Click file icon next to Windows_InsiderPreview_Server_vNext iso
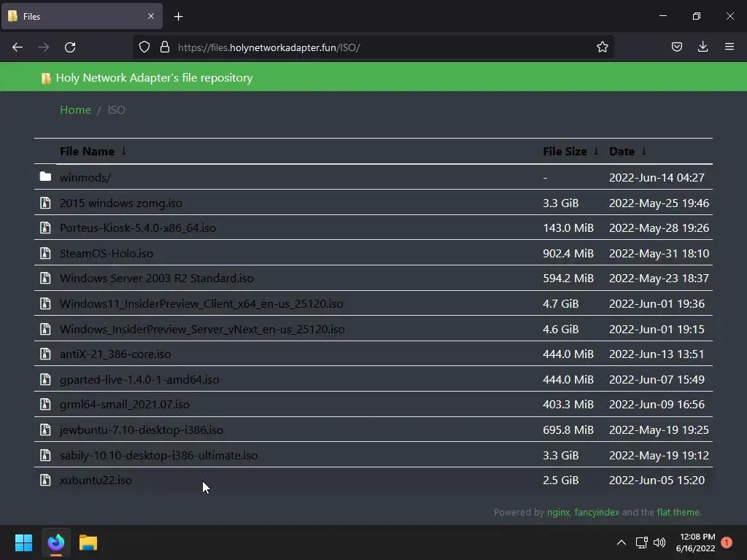The width and height of the screenshot is (747, 560). (45, 329)
